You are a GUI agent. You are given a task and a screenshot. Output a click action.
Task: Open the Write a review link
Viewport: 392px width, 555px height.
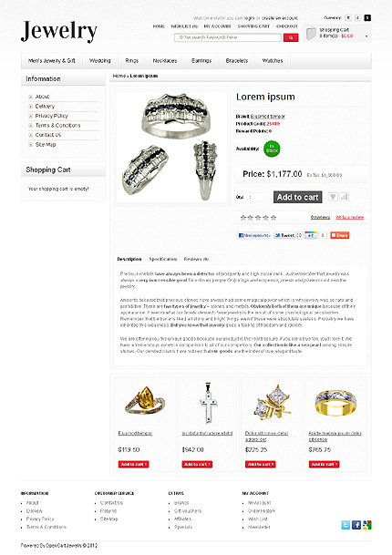tap(349, 217)
